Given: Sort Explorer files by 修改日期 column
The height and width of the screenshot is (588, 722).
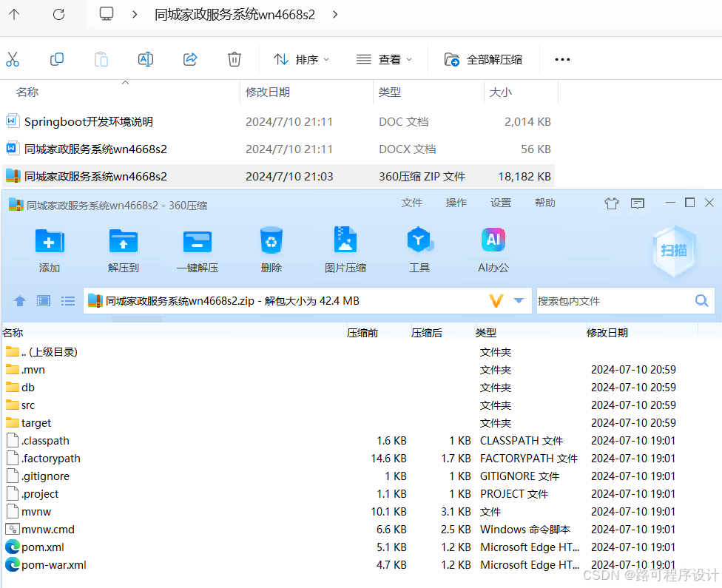Looking at the screenshot, I should [x=268, y=92].
